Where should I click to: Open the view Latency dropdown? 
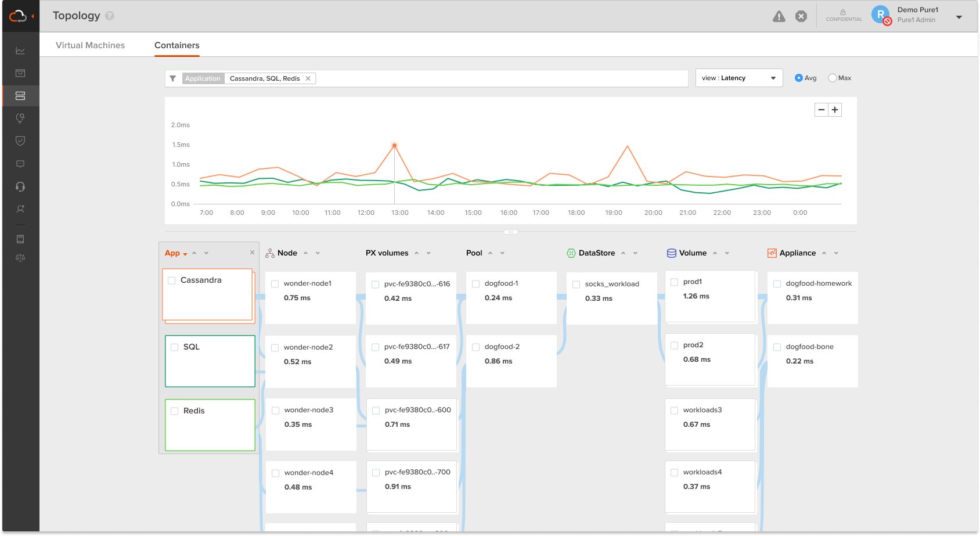[x=738, y=78]
